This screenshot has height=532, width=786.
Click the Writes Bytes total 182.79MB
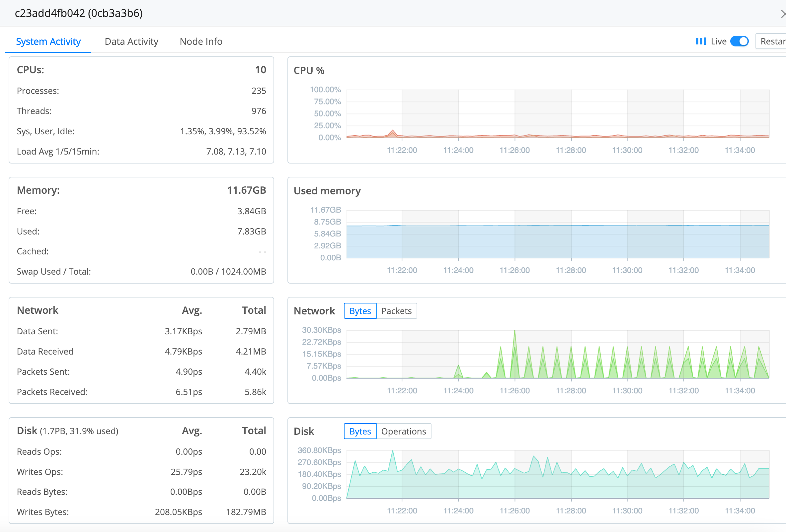click(x=246, y=512)
